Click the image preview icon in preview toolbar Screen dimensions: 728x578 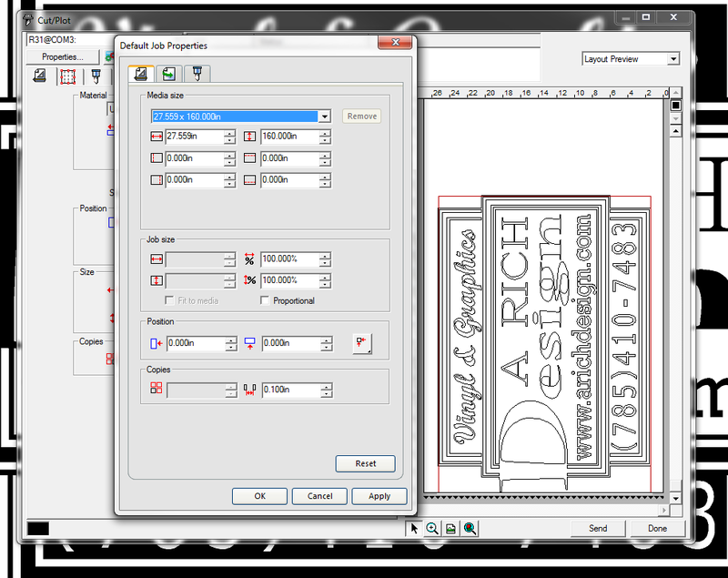coord(450,528)
